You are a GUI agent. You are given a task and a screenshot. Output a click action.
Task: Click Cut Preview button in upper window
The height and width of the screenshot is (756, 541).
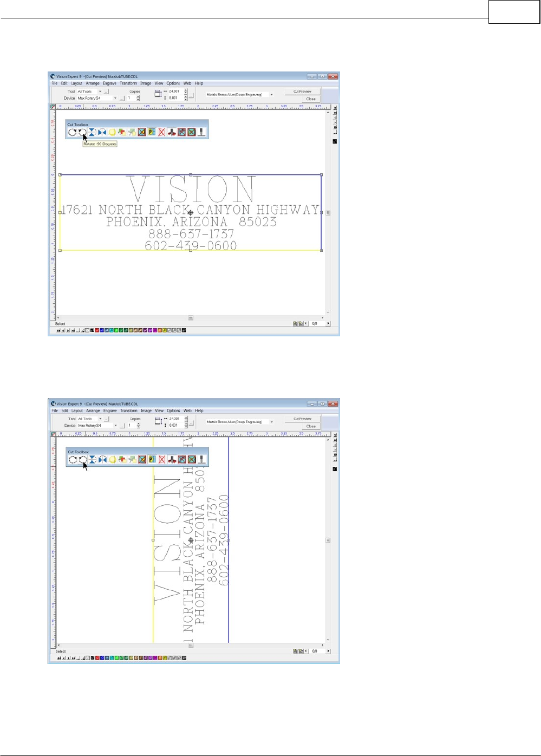302,92
